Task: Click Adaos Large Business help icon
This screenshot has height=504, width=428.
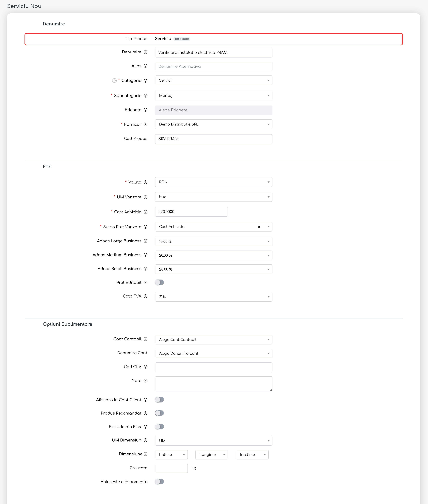Action: [x=145, y=241]
